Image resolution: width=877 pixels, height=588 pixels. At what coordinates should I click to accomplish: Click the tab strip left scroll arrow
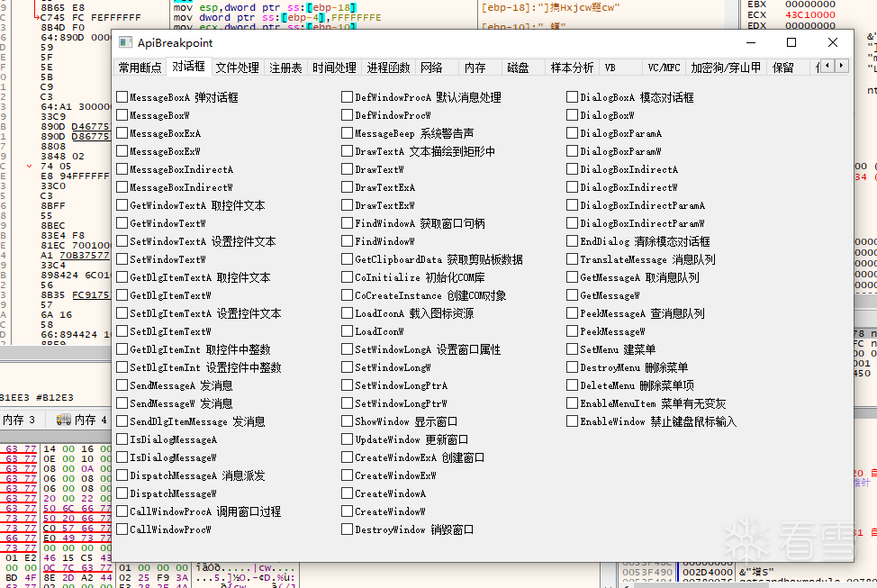[827, 66]
